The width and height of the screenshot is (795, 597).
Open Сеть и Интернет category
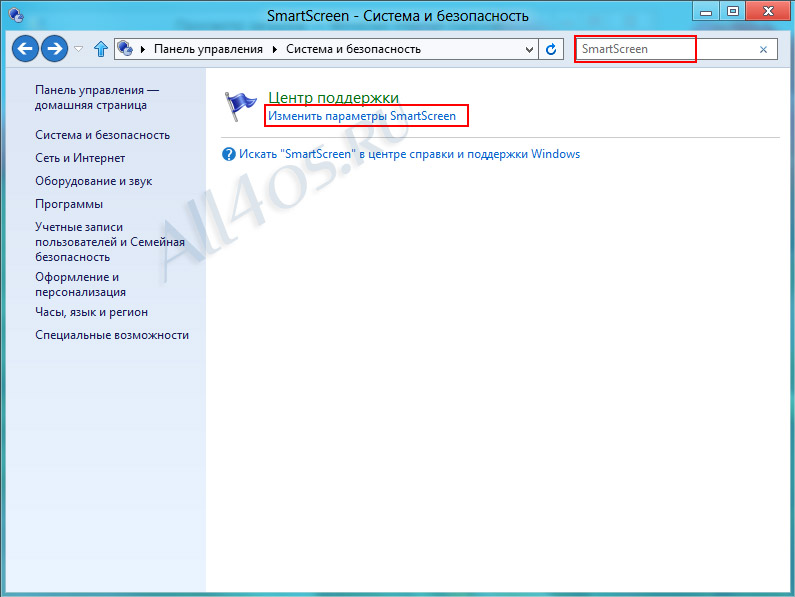(80, 158)
